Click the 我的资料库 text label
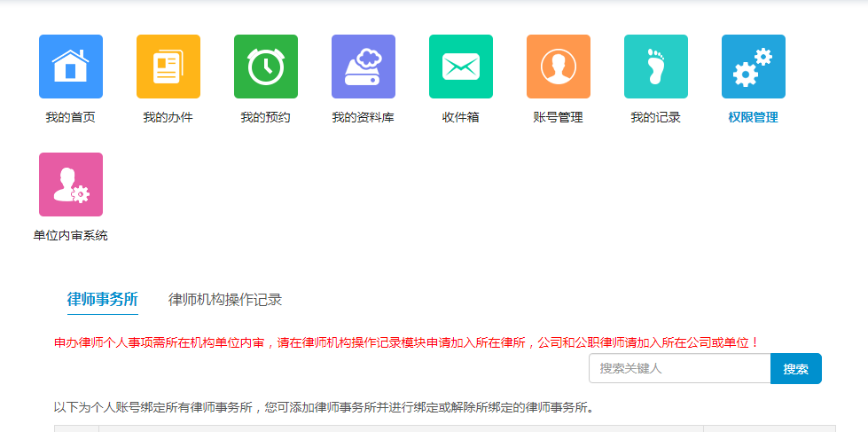The width and height of the screenshot is (868, 432). [x=364, y=117]
